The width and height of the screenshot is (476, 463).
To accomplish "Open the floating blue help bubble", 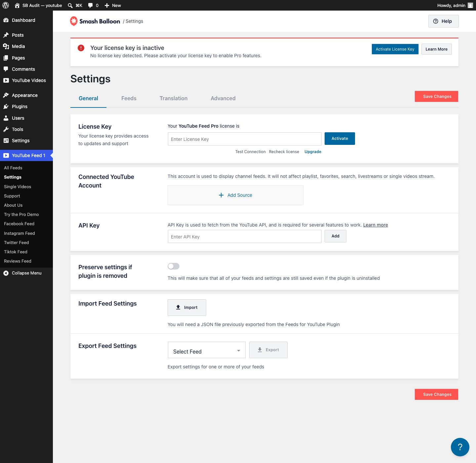I will click(x=460, y=447).
